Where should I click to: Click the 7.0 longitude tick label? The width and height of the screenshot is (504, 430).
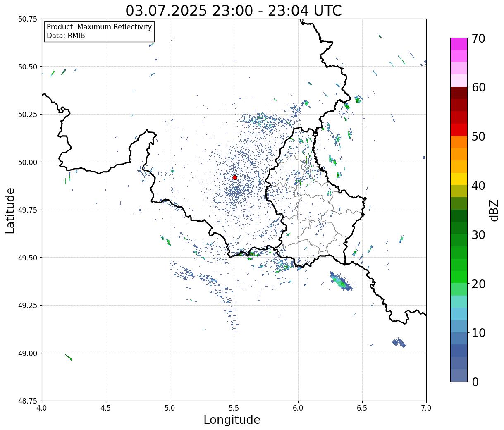[x=426, y=408]
